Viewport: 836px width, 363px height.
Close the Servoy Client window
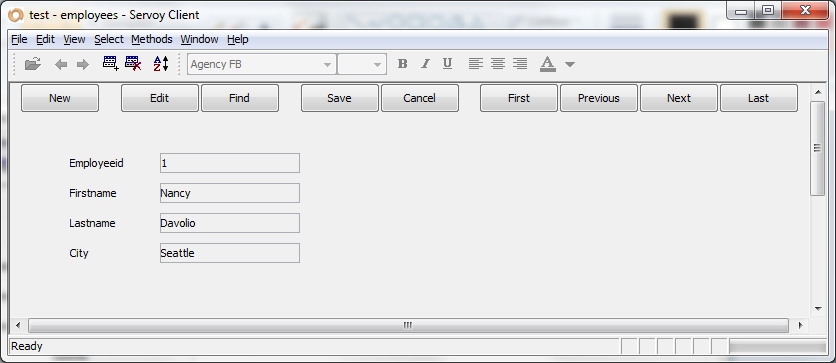(x=805, y=11)
